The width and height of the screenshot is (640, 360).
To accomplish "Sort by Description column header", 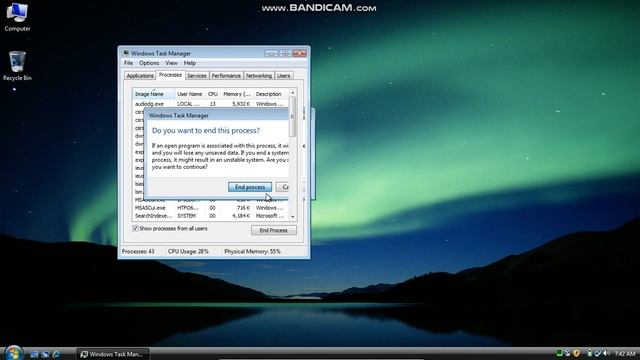I will coord(271,94).
